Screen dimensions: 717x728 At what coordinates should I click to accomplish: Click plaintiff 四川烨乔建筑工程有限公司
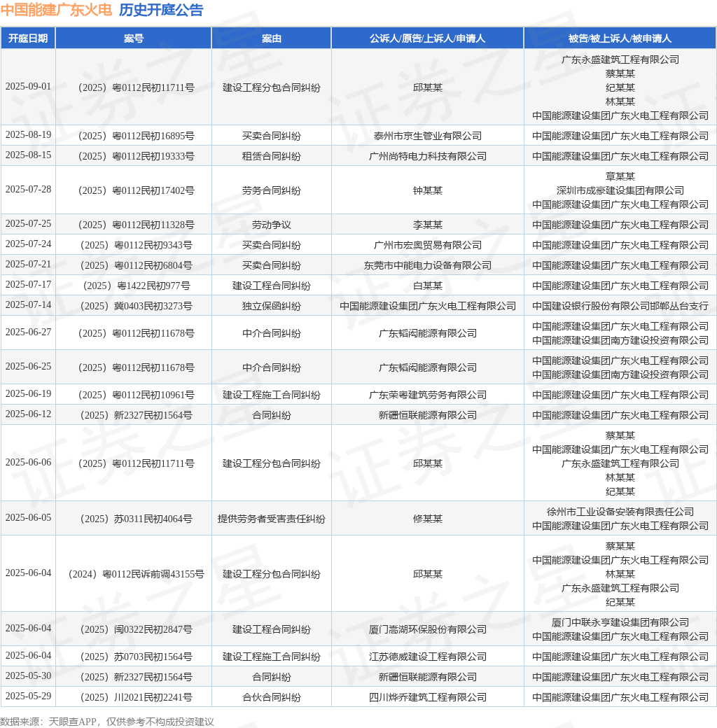click(x=427, y=697)
